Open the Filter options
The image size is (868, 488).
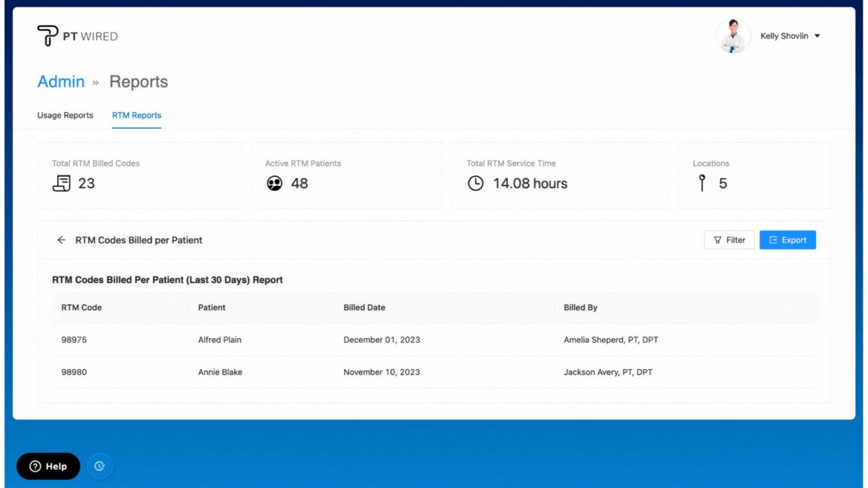729,240
